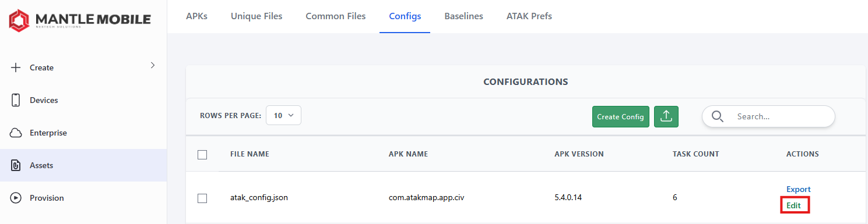Click Export for atak_config.json
Viewport: 868px width, 224px height.
pyautogui.click(x=799, y=189)
